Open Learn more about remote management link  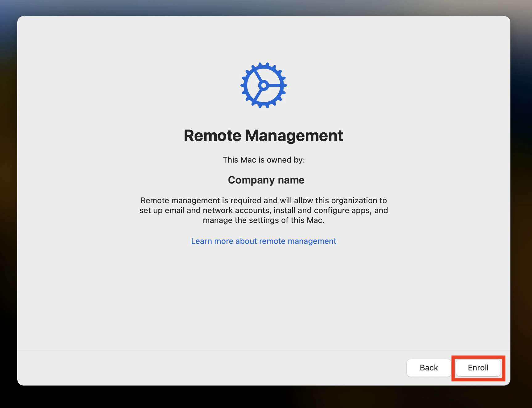(x=264, y=241)
